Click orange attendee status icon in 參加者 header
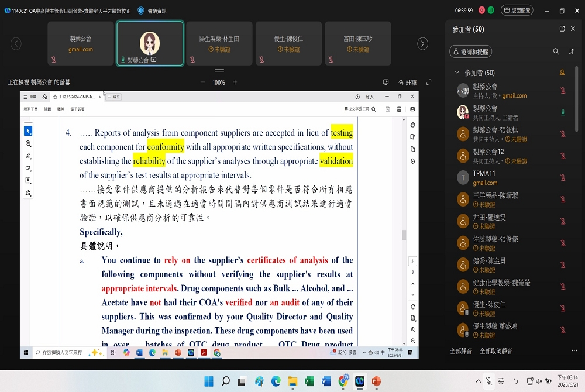The width and height of the screenshot is (585, 392). pos(562,73)
